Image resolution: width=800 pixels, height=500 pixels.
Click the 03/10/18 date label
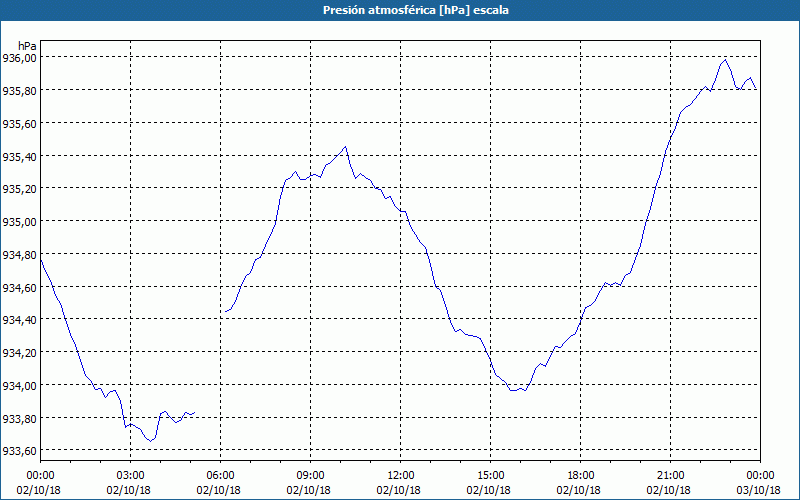(x=760, y=490)
